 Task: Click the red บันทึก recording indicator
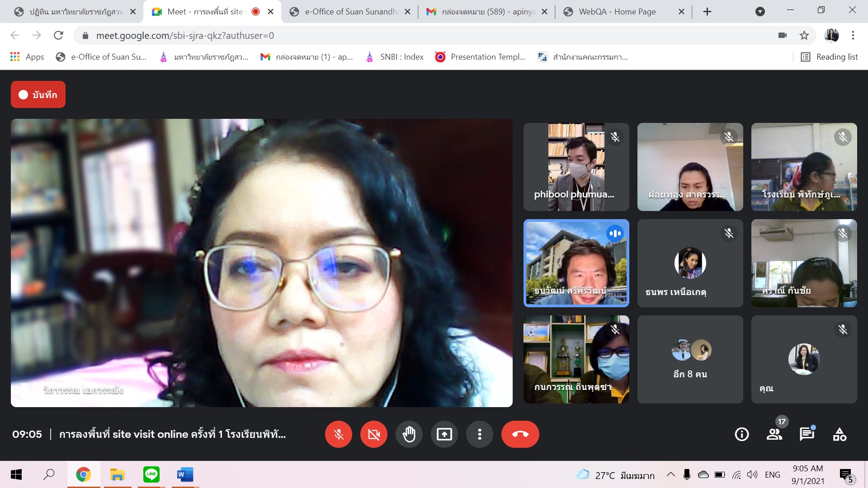click(x=38, y=94)
